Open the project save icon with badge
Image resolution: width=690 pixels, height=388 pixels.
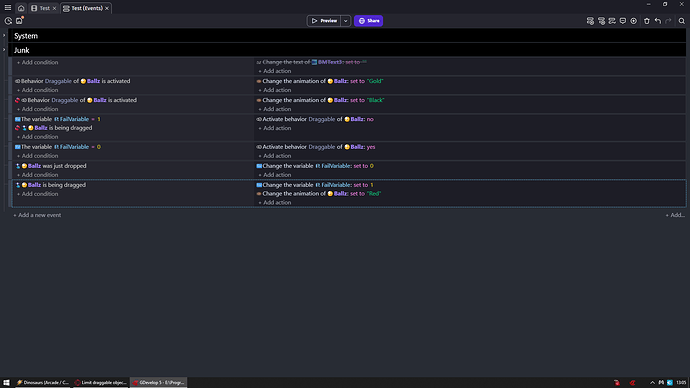tap(19, 21)
